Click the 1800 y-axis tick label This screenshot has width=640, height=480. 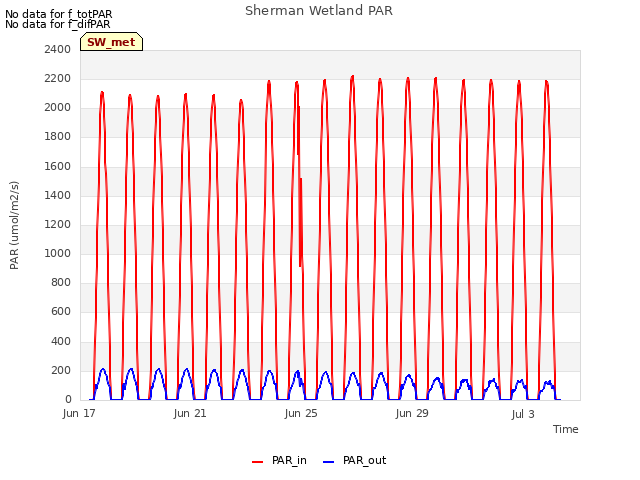click(x=58, y=137)
